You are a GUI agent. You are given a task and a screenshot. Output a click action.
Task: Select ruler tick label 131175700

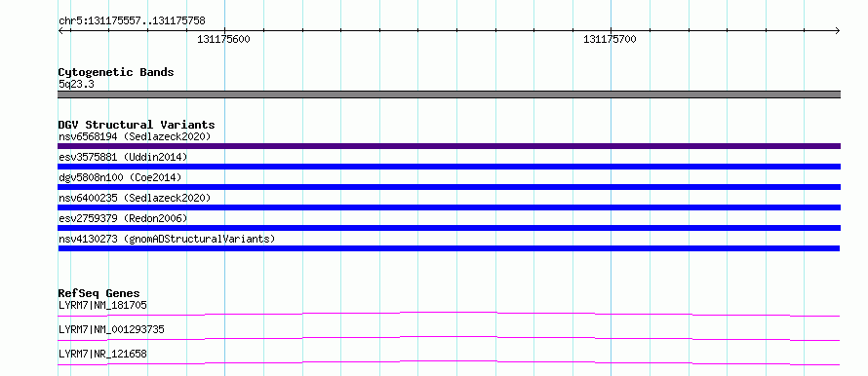[x=610, y=39]
